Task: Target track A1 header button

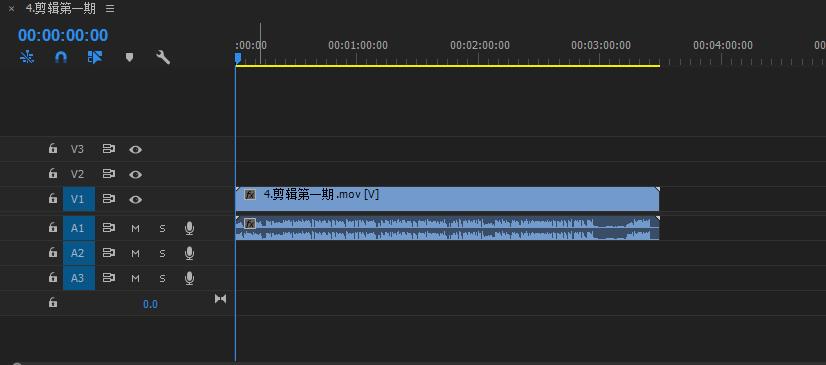Action: click(78, 228)
